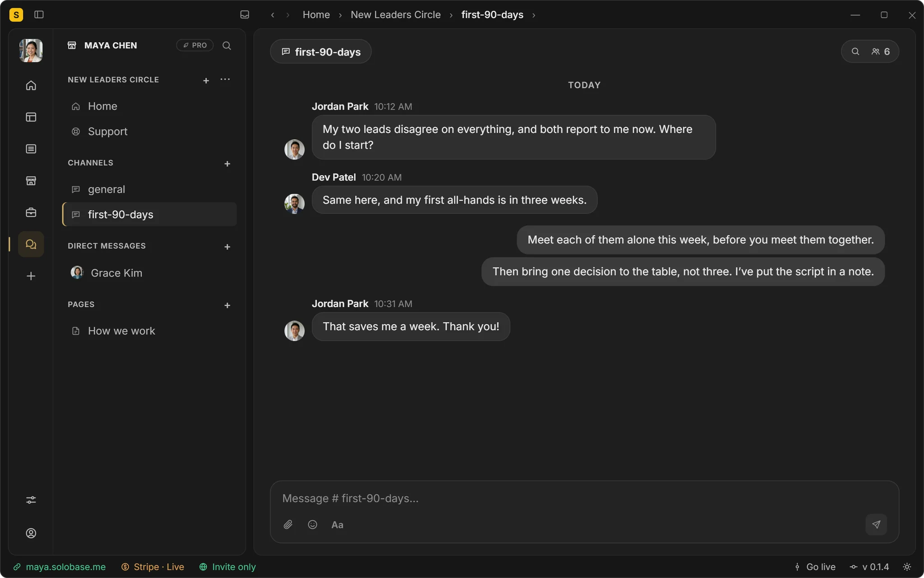
Task: Open the inbox tray icon in title bar
Action: pyautogui.click(x=245, y=14)
